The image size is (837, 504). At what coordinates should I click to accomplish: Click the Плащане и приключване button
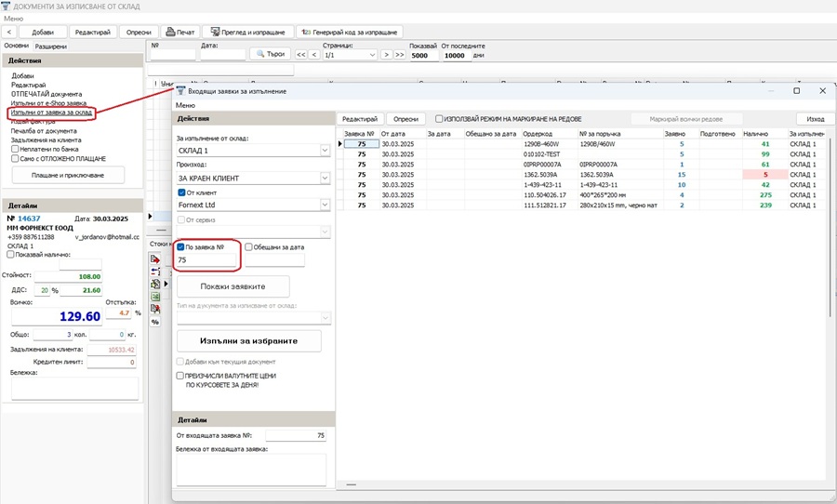[68, 175]
